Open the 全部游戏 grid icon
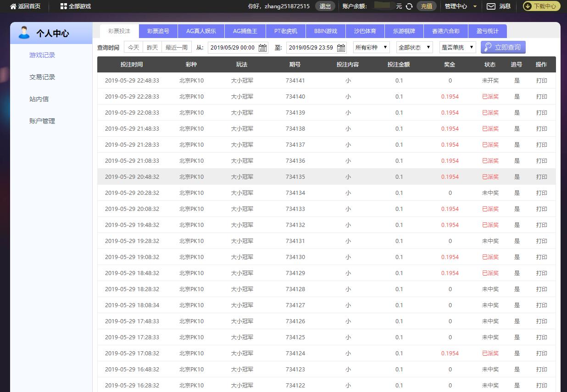The height and width of the screenshot is (392, 567). point(63,6)
